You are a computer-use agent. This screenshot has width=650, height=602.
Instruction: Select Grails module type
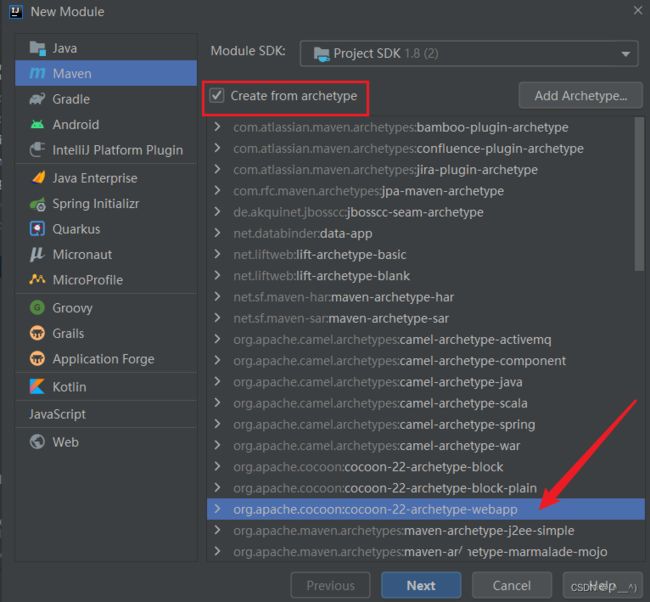106,333
